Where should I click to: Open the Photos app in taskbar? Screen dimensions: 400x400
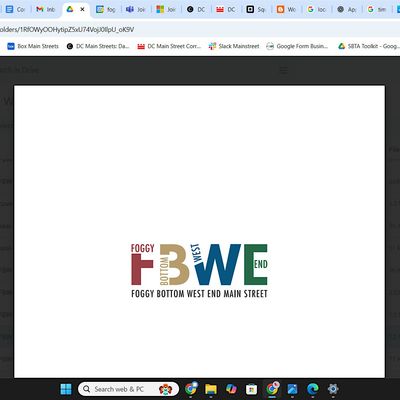tap(292, 389)
